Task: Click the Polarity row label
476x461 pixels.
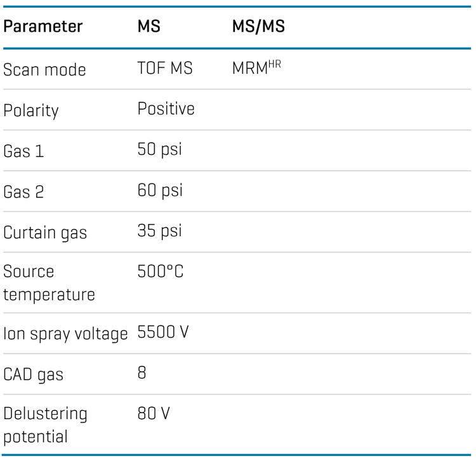Action: (x=30, y=110)
